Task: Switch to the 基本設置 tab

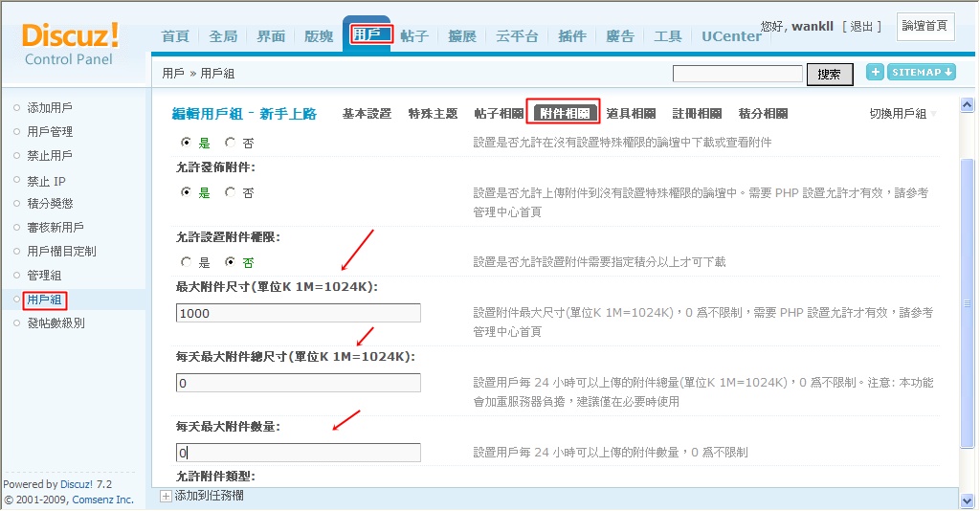Action: tap(367, 114)
